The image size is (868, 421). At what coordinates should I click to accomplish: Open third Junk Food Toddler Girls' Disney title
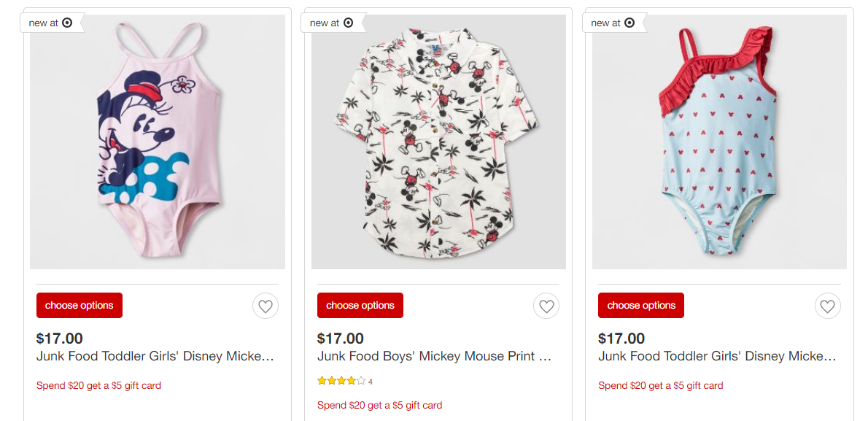(x=717, y=356)
